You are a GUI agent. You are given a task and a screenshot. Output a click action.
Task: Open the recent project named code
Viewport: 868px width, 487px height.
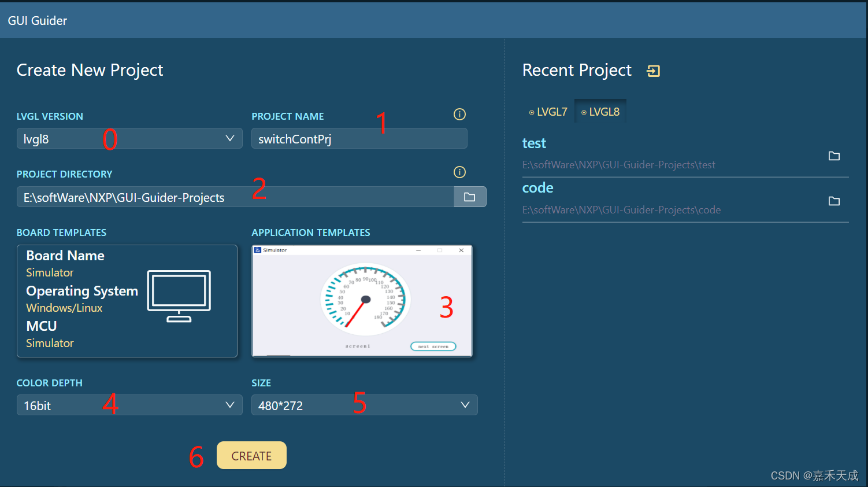537,187
